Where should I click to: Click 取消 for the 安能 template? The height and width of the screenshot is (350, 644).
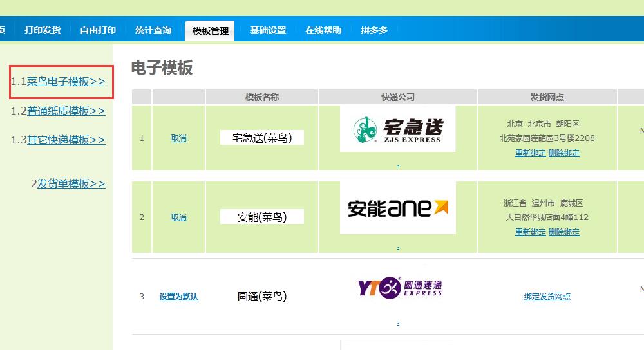coord(178,217)
